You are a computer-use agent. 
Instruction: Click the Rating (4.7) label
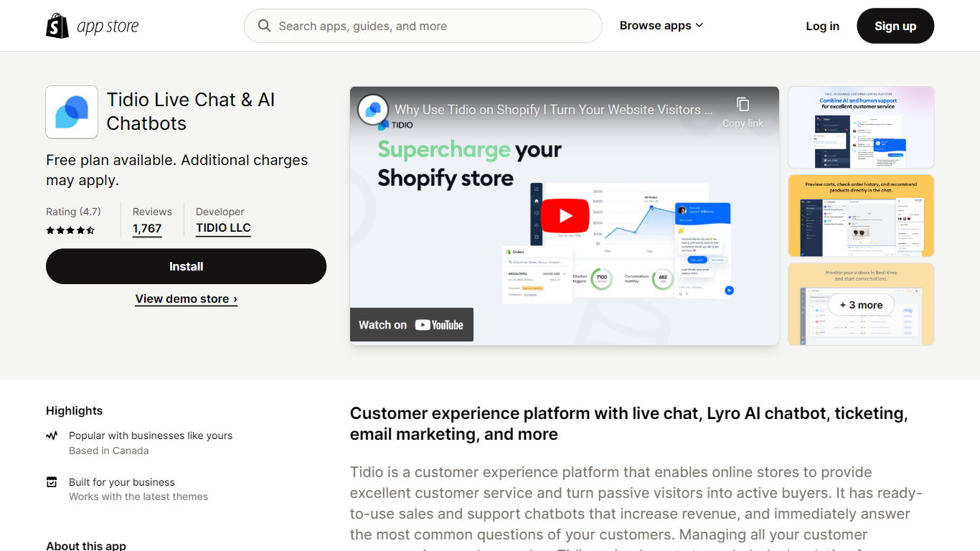click(x=73, y=212)
